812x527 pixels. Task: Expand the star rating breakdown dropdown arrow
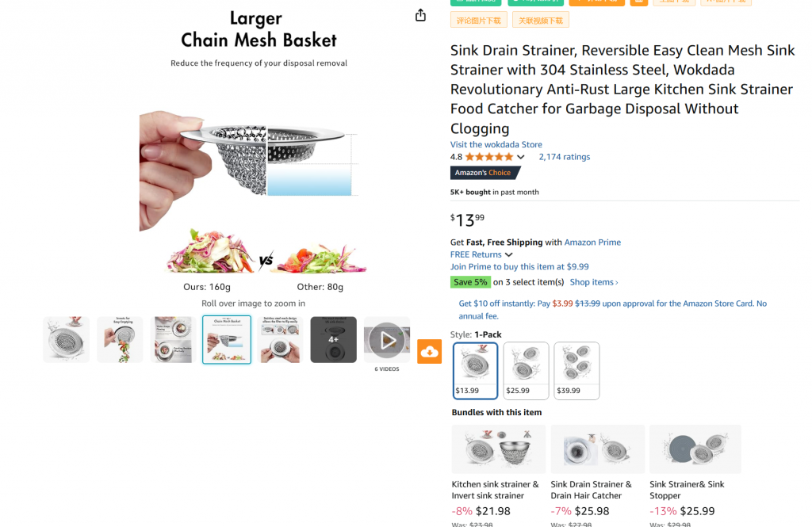pos(521,157)
